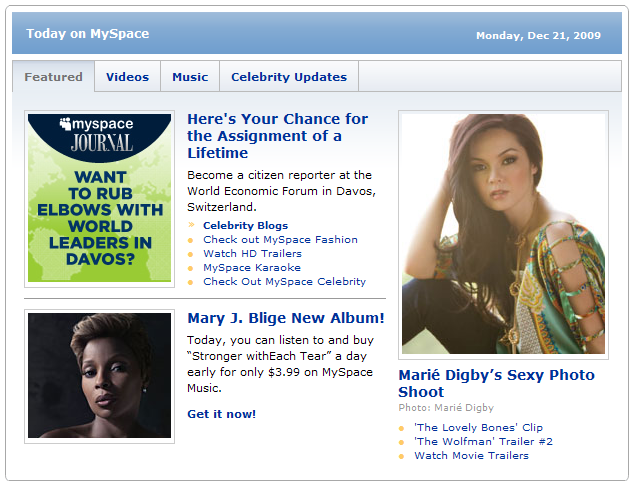Viewport: 630px width, 487px height.
Task: Click the Celebrity Blogs link
Action: pyautogui.click(x=245, y=226)
